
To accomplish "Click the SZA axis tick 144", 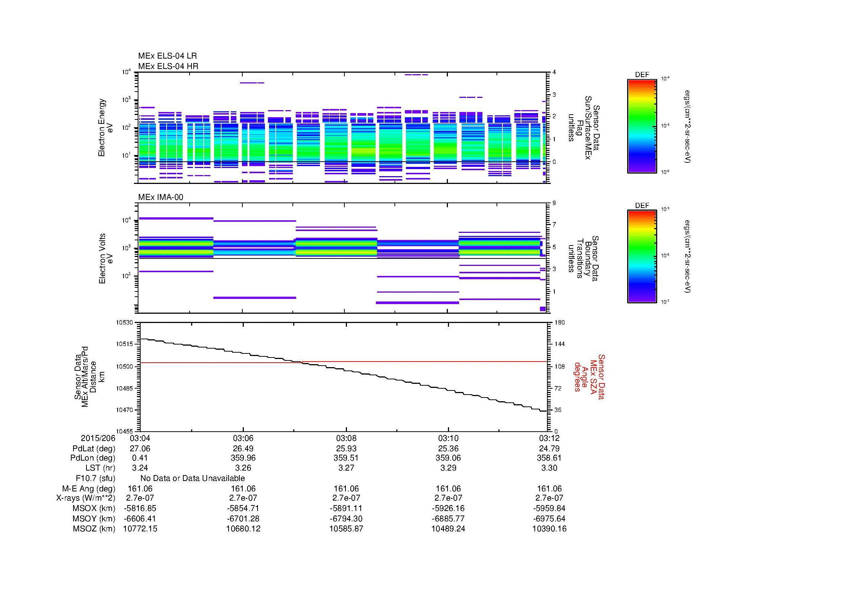I will [559, 344].
